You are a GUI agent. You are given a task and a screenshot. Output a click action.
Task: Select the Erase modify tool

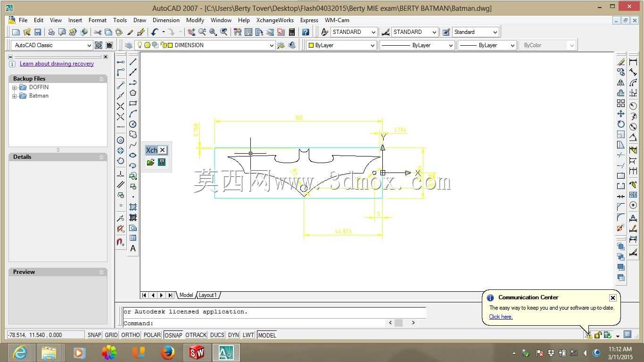tap(621, 62)
